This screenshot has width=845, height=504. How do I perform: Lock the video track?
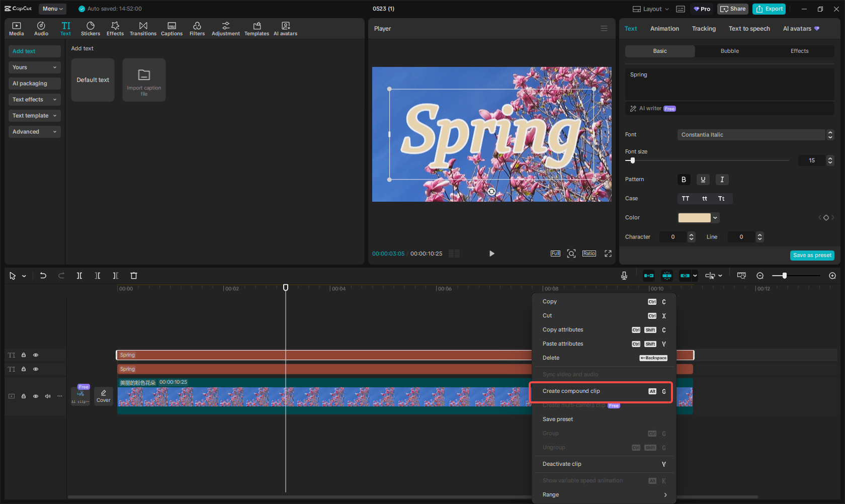24,396
